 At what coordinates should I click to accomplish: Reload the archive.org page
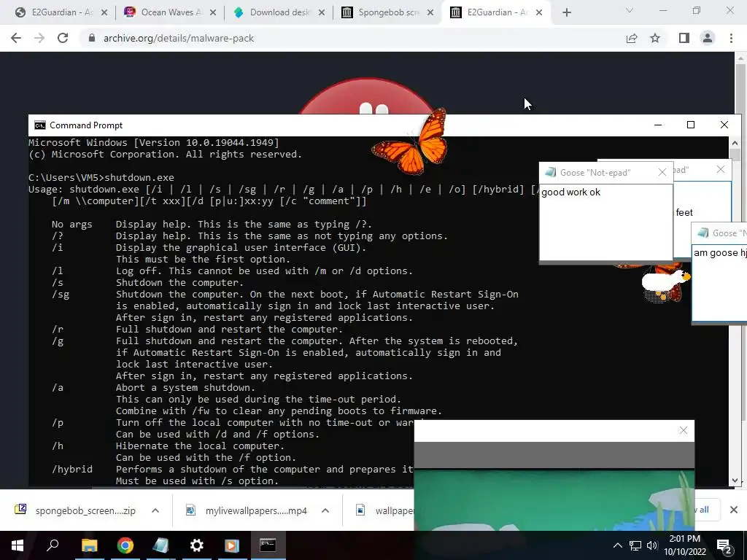click(x=63, y=38)
